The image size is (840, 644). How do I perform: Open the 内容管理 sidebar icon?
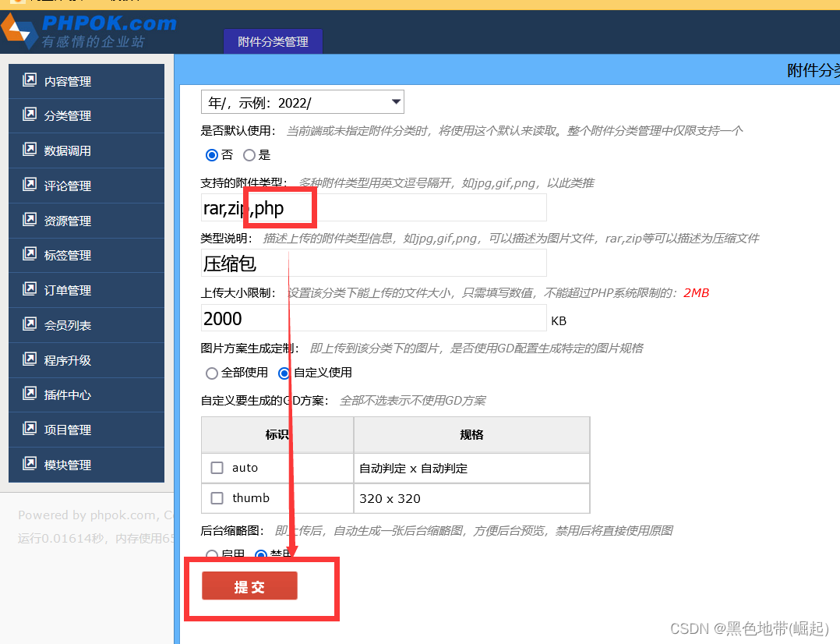coord(31,81)
